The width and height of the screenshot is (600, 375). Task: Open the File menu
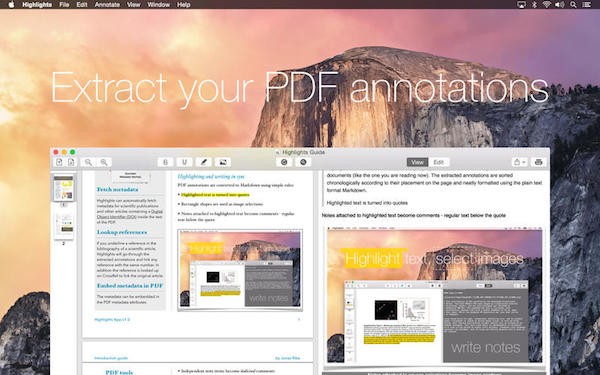click(x=64, y=5)
